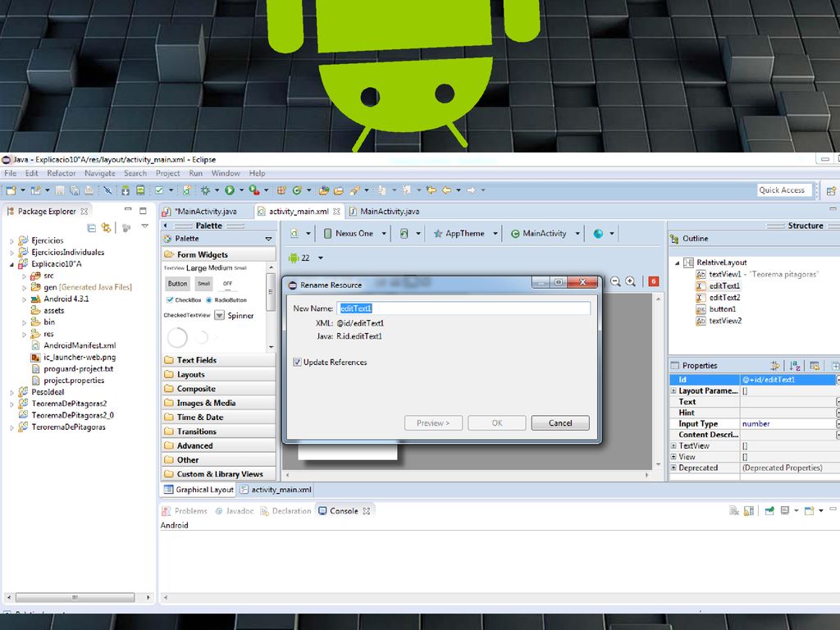This screenshot has height=630, width=840.
Task: Select the CheckBox widget in the palette
Action: tap(184, 300)
